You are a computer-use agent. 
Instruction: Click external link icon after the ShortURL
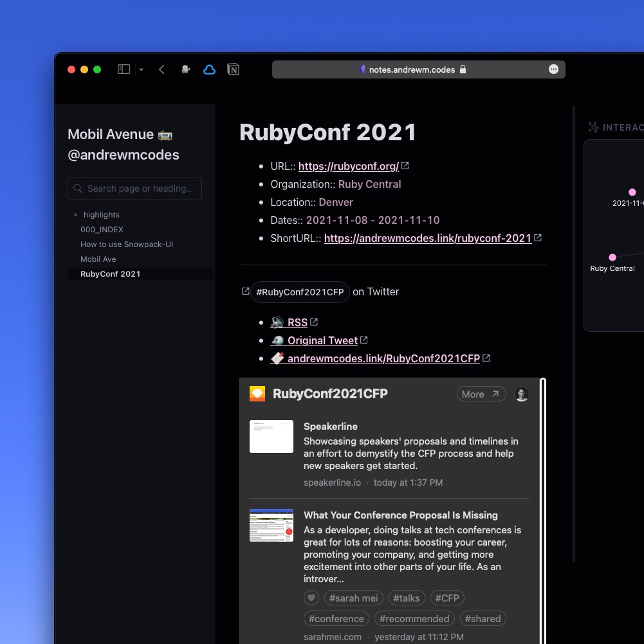(x=538, y=237)
